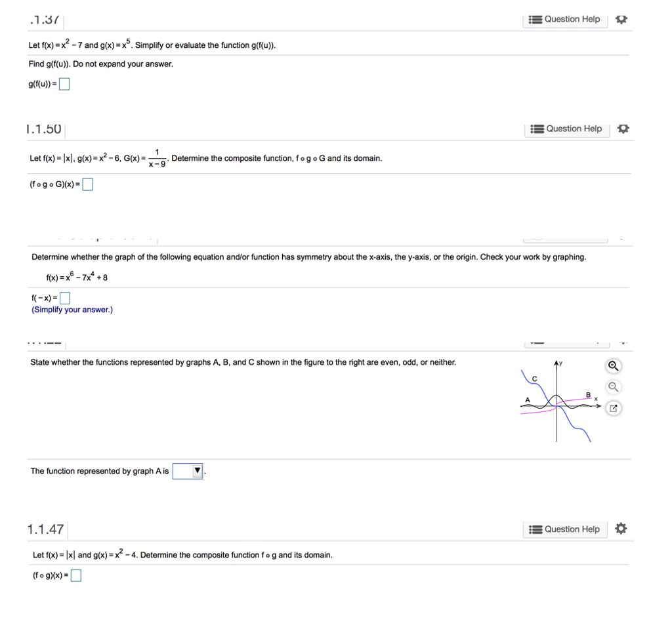The height and width of the screenshot is (637, 672).
Task: Click the gear icon for problem 1.1.47
Action: pos(620,528)
